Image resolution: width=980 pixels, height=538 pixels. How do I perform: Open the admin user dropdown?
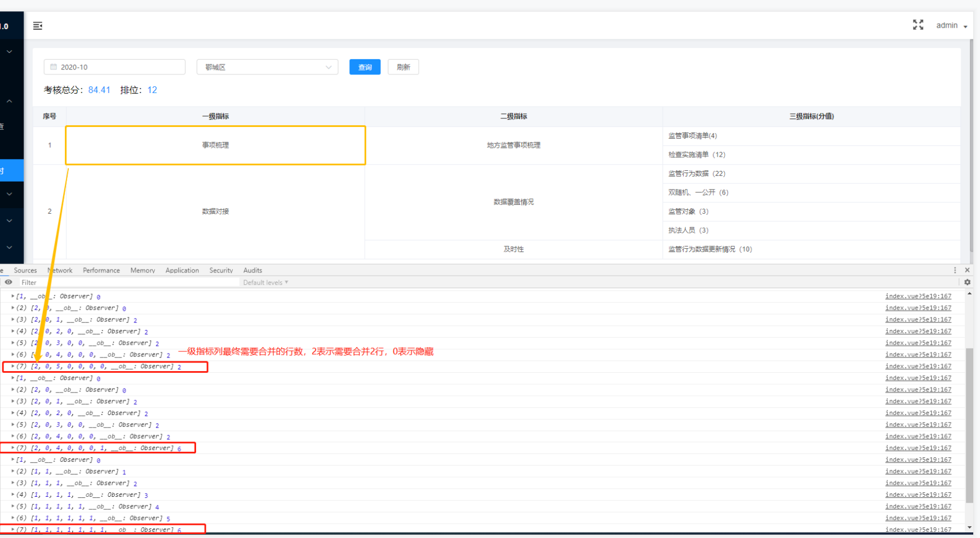[951, 25]
